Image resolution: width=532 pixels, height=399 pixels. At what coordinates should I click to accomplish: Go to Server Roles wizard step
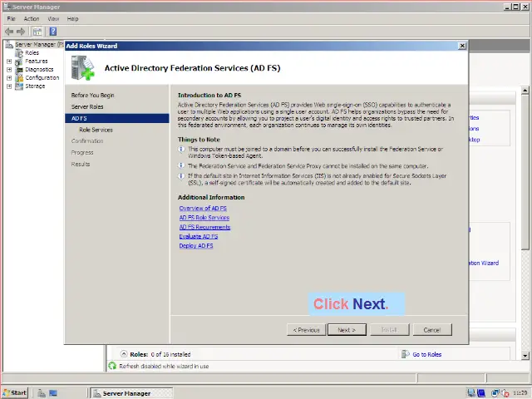[87, 107]
